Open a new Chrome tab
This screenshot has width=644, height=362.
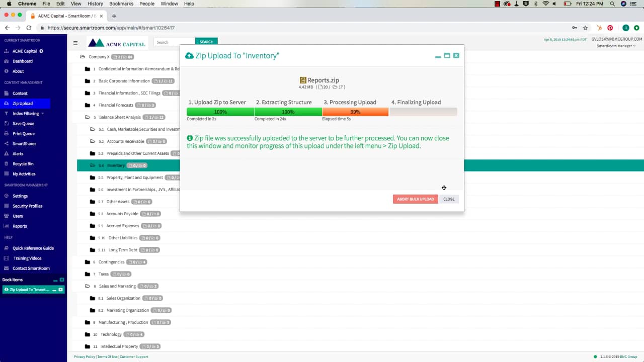[x=114, y=16]
